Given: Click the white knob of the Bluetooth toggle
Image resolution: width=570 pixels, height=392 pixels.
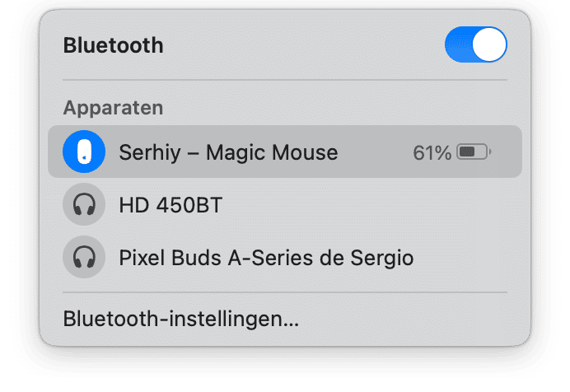Looking at the screenshot, I should pyautogui.click(x=489, y=44).
